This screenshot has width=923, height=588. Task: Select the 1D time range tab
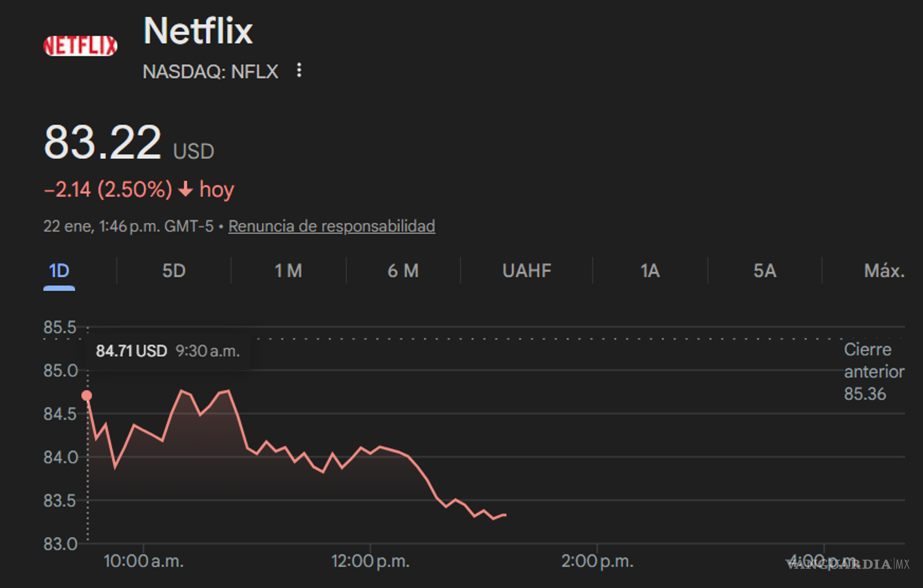[x=60, y=271]
